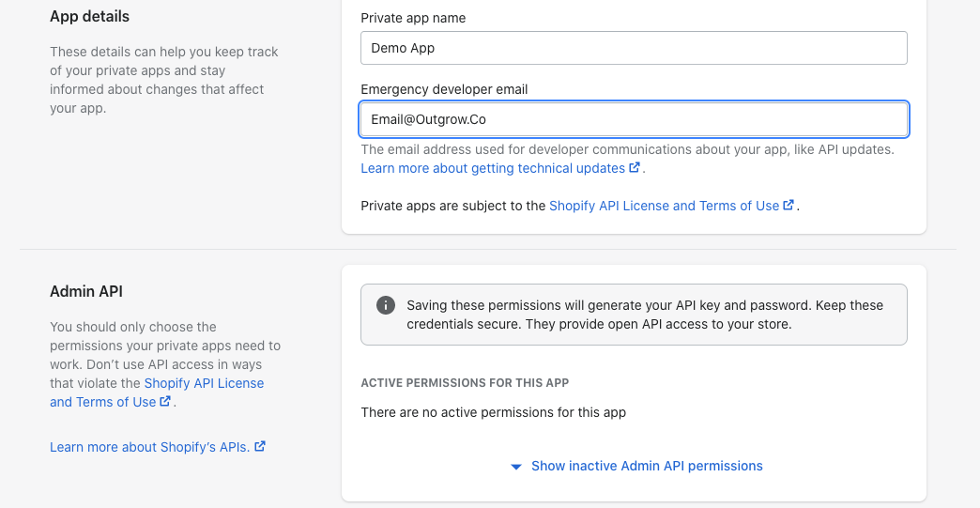The image size is (980, 508).
Task: Open 'Shopify API License and Terms of Use' in App details card
Action: (x=664, y=206)
